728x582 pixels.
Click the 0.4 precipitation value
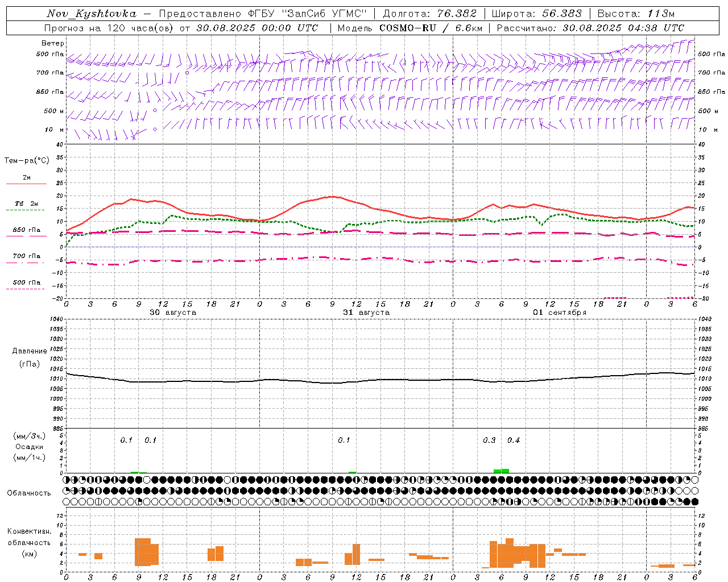point(514,440)
